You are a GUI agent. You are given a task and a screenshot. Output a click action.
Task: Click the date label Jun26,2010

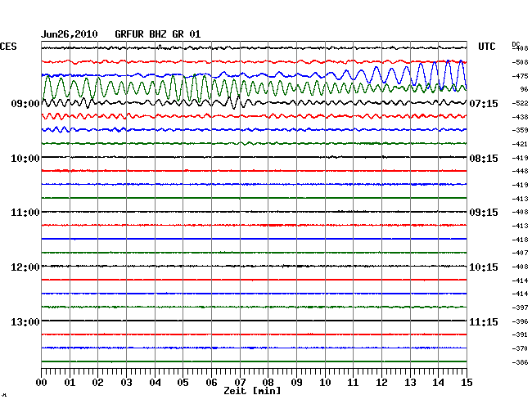(70, 34)
